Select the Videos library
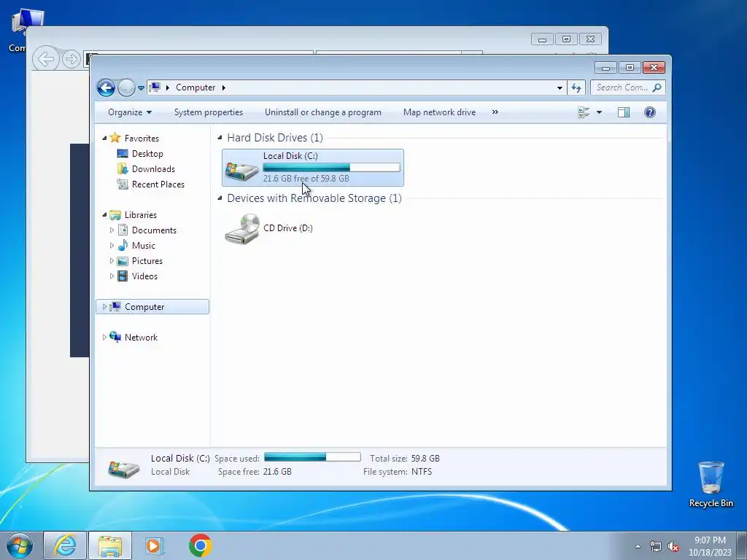 pyautogui.click(x=144, y=276)
